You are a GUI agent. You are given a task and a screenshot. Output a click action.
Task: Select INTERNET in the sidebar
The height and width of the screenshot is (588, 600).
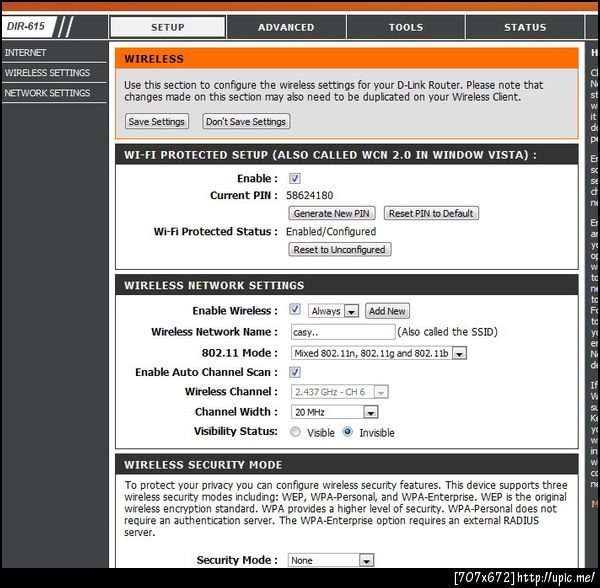click(x=25, y=52)
